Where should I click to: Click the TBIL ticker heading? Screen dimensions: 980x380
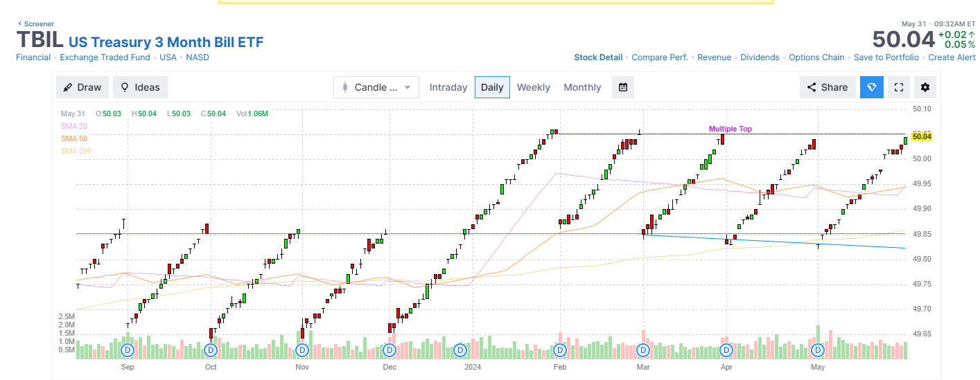click(x=40, y=40)
